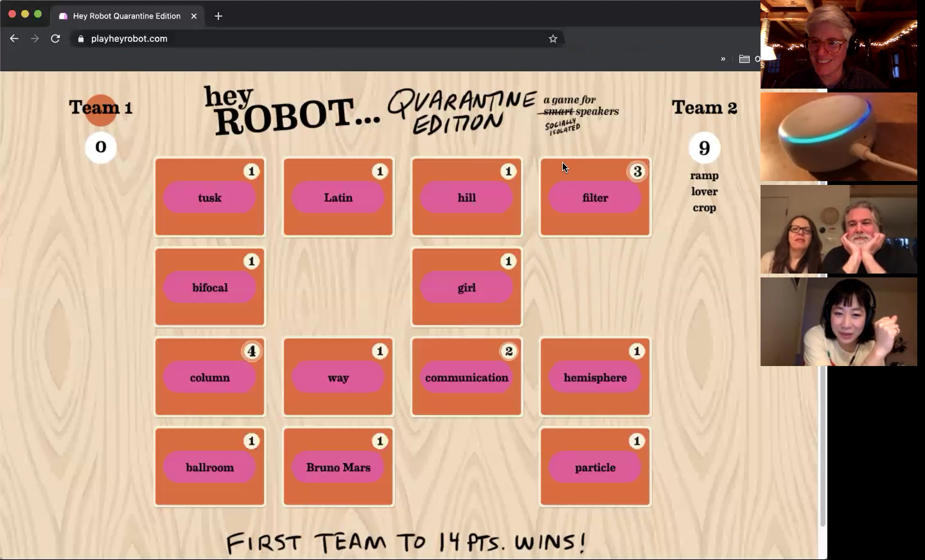Expand the hidden bookmarks chevron
This screenshot has width=925, height=560.
[x=723, y=59]
